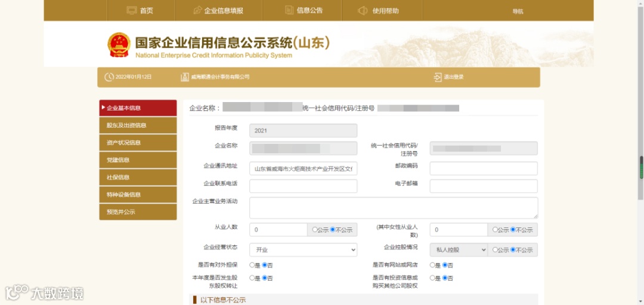Select 公示 for 从业人数
Image resolution: width=644 pixels, height=305 pixels.
pos(315,230)
